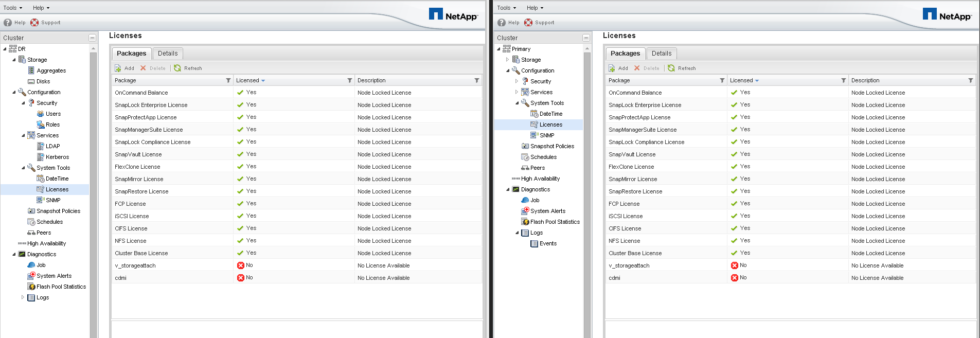Open the Tools menu in the Primary window
The height and width of the screenshot is (338, 980).
click(506, 8)
